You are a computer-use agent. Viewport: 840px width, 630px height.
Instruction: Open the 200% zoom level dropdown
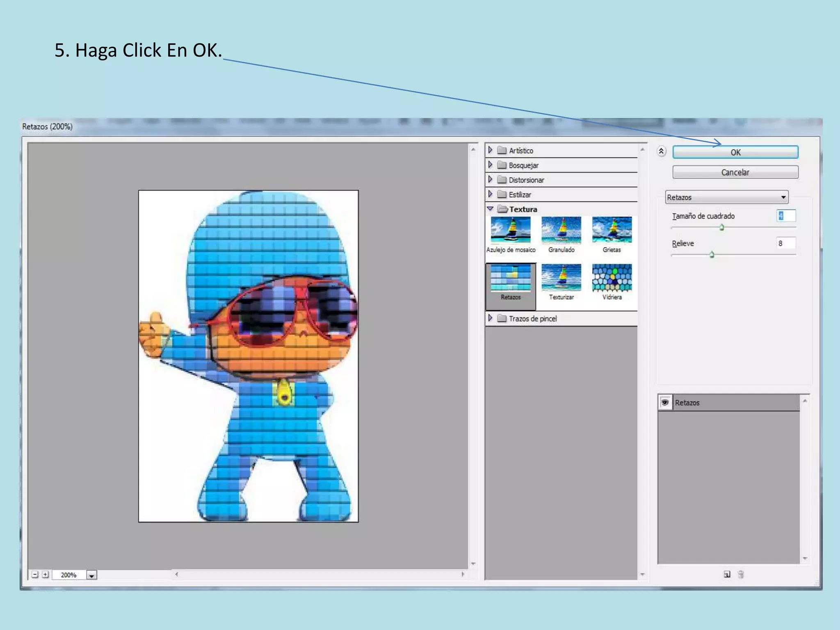coord(91,575)
